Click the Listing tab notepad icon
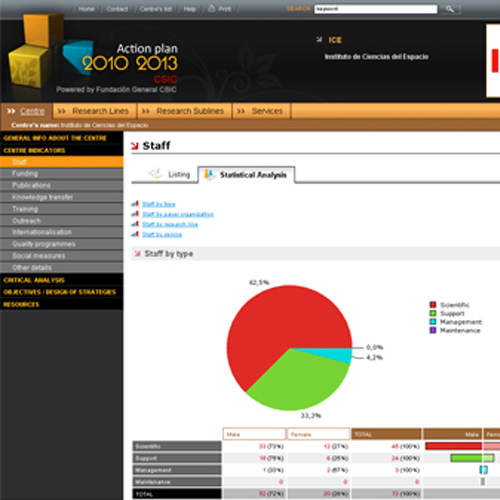Viewport: 500px width, 500px height. point(156,173)
